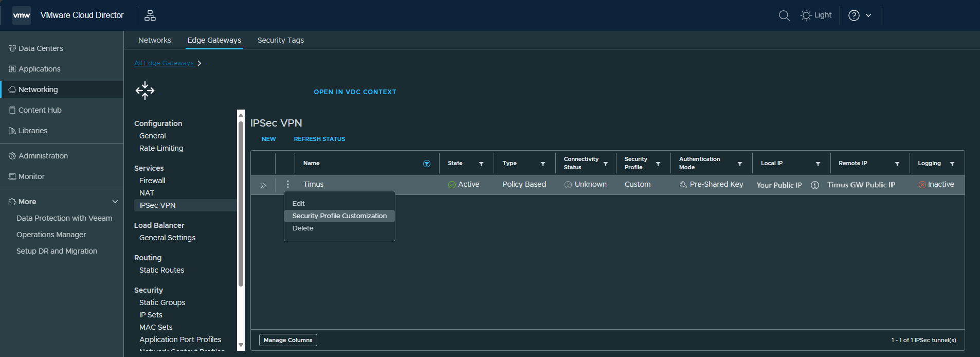Open NAT under Services

pos(147,193)
